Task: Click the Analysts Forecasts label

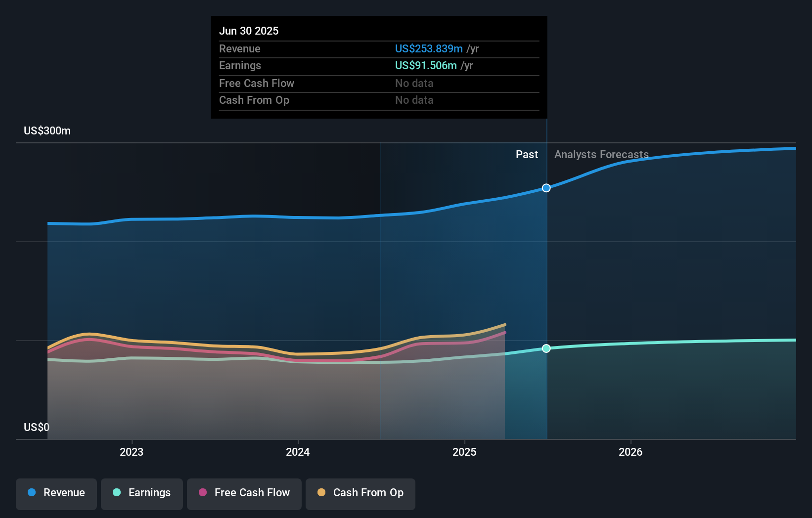Action: tap(601, 154)
